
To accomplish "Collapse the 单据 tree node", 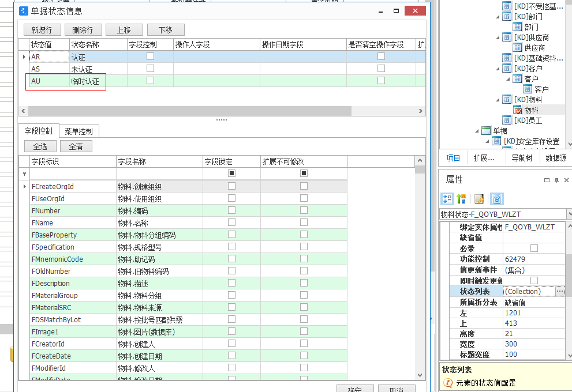I will tap(477, 131).
